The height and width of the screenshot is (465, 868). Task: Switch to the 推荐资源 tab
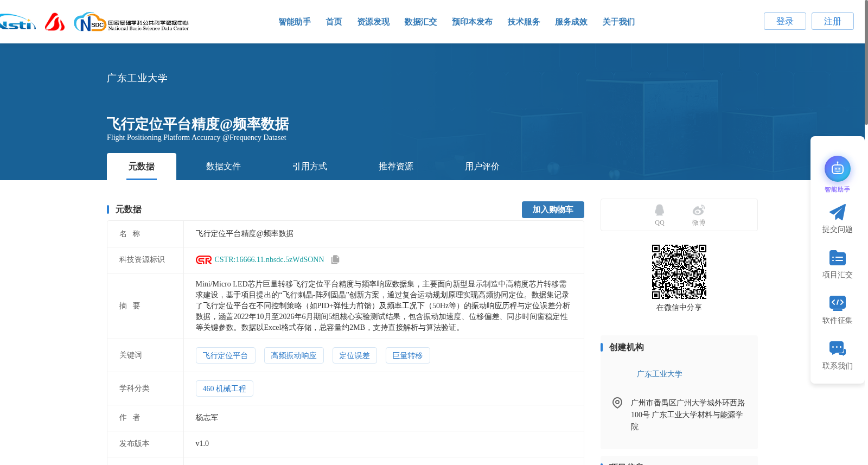point(396,167)
